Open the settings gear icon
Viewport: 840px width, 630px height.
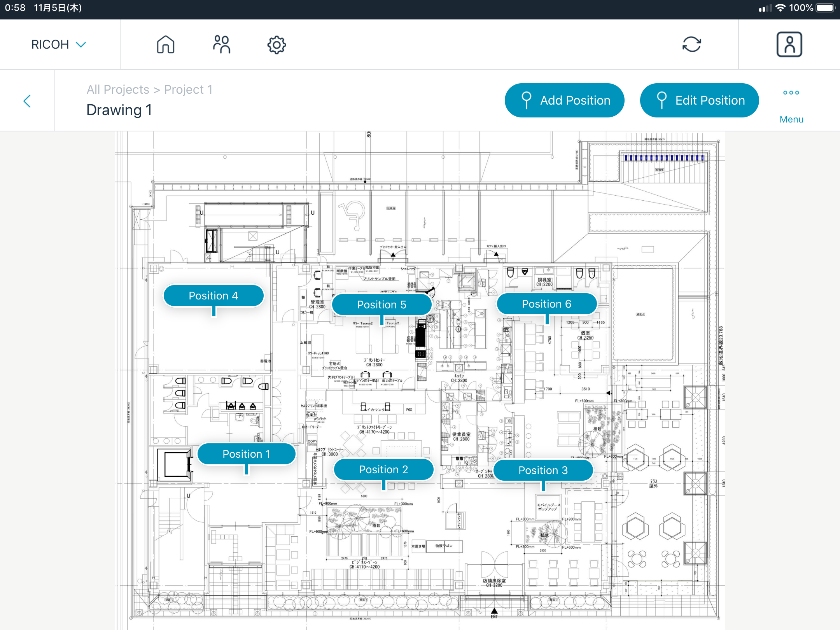coord(276,45)
